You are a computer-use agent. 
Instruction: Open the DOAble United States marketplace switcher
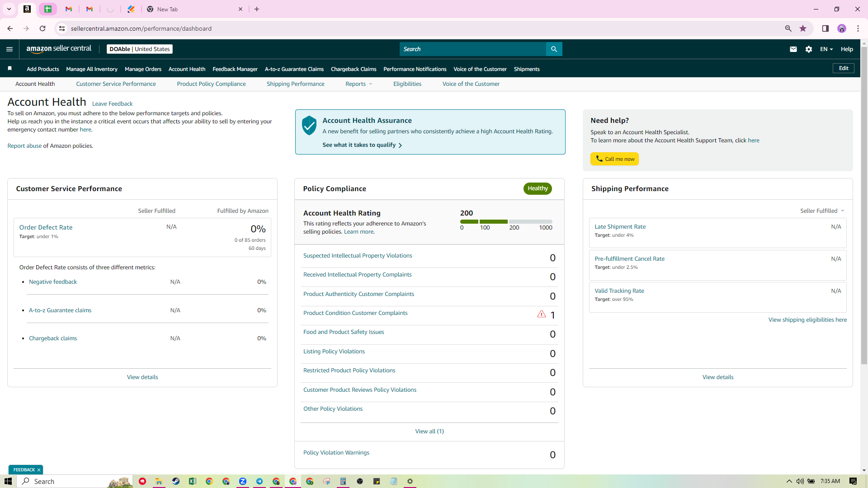[x=140, y=49]
